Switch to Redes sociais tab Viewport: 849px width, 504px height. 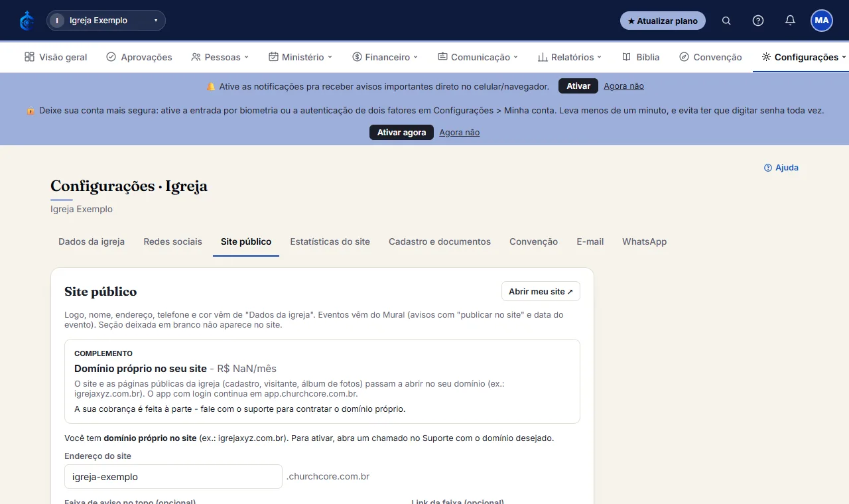pos(172,241)
